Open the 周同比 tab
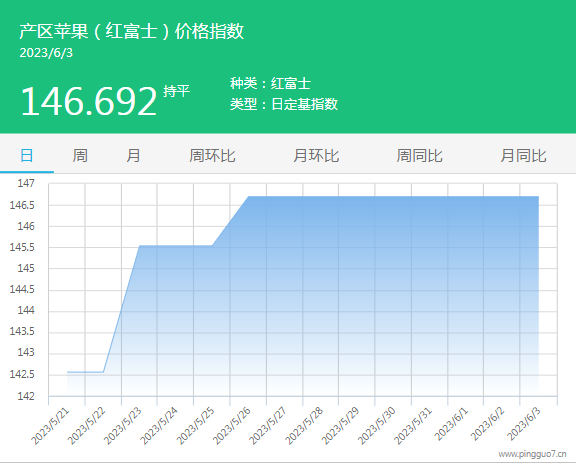This screenshot has height=463, width=576. [x=420, y=155]
